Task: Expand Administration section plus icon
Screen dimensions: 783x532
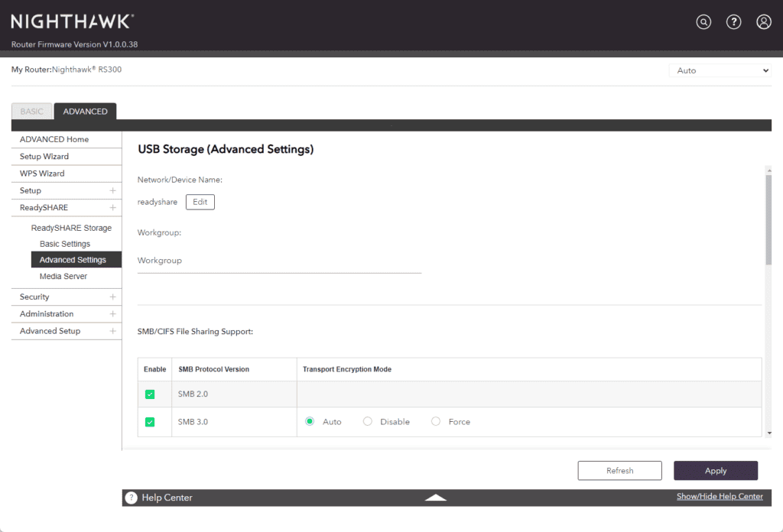Action: tap(112, 314)
